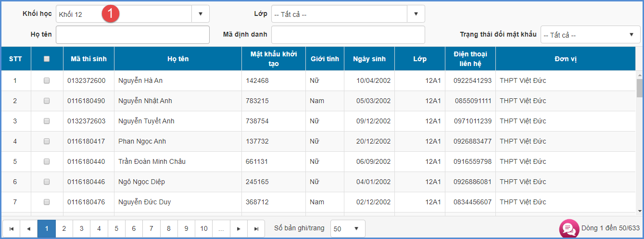Go to the next page arrow

[x=239, y=229]
